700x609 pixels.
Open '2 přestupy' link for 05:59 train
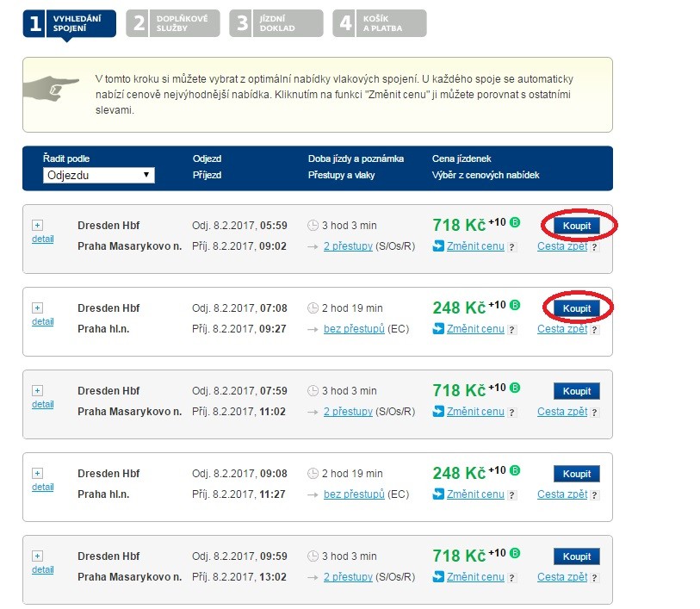(348, 246)
